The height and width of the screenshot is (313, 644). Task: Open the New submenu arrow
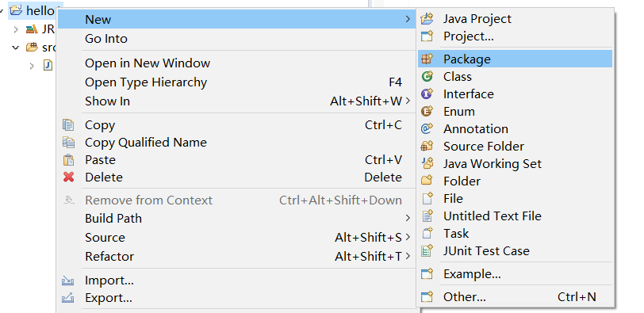[408, 19]
